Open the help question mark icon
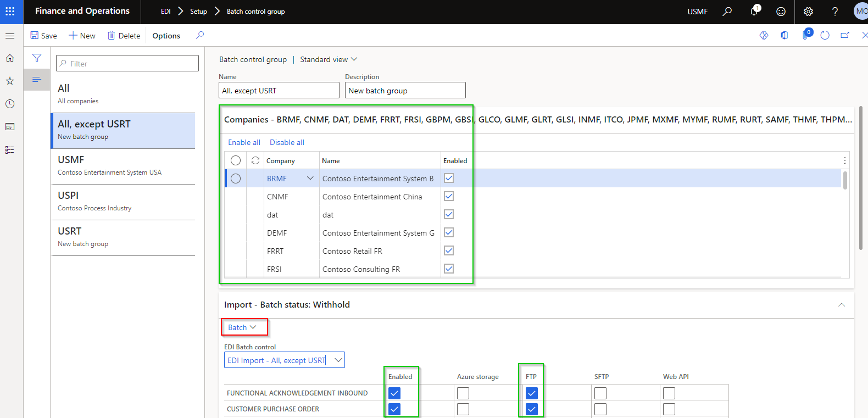This screenshot has height=418, width=868. (x=834, y=11)
